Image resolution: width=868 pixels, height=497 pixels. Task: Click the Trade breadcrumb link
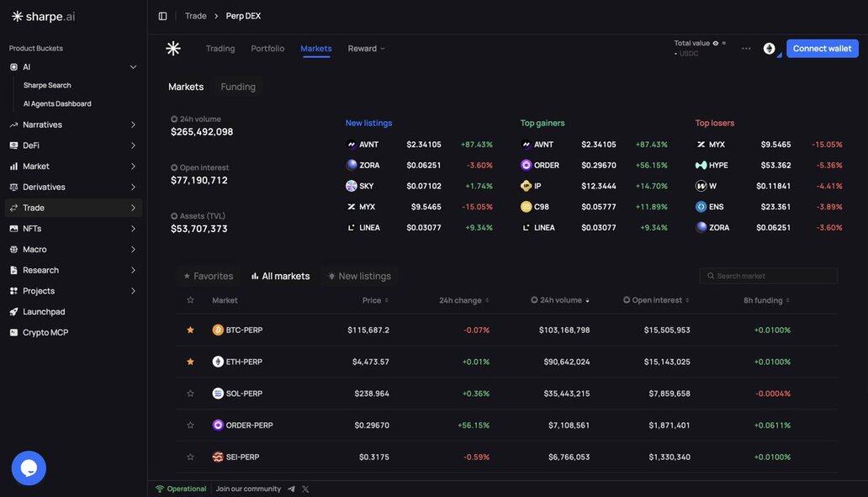tap(195, 16)
